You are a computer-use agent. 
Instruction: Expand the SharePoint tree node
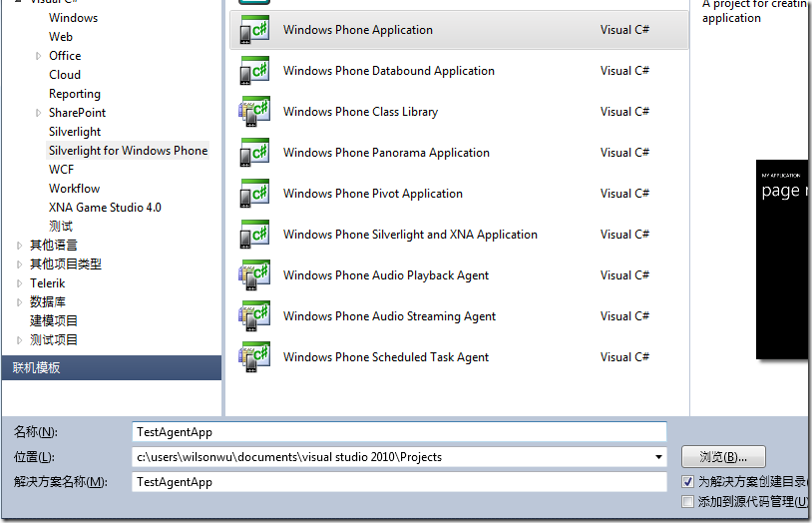coord(38,113)
